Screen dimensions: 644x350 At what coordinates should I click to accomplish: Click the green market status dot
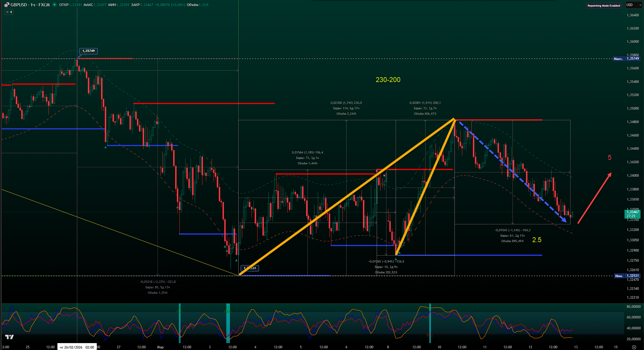click(x=54, y=5)
